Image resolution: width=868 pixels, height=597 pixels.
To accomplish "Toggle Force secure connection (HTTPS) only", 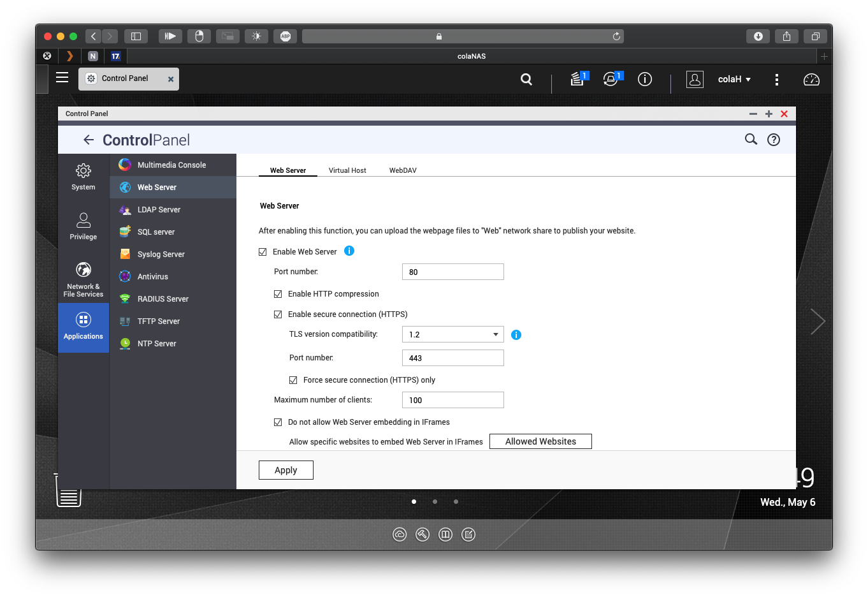I will click(293, 380).
